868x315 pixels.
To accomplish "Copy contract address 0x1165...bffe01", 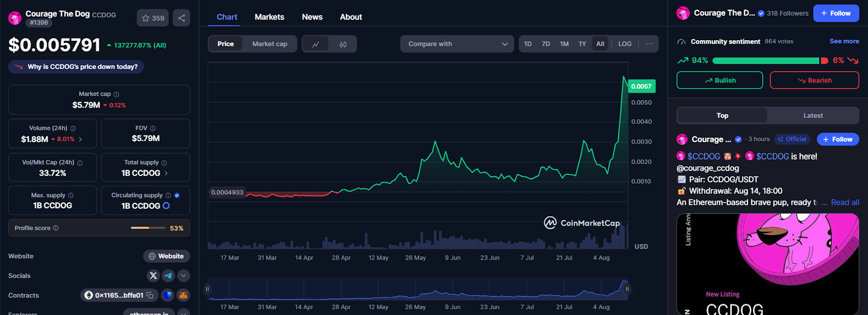I will click(150, 295).
